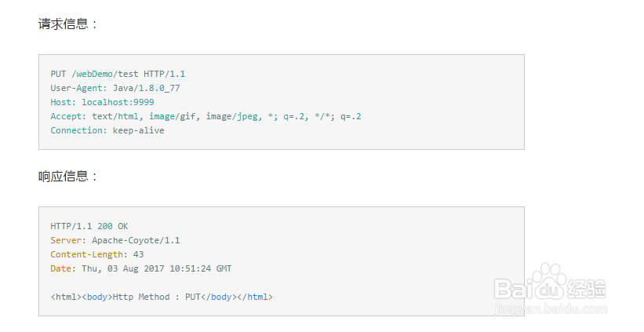Click the GMT text in the Date line
The height and width of the screenshot is (332, 644).
(x=224, y=268)
